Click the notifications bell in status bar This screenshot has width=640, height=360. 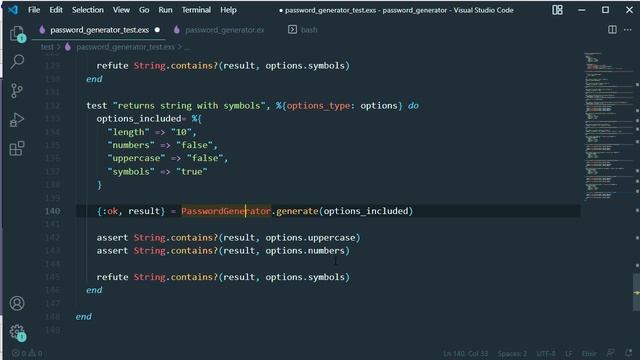coord(629,353)
